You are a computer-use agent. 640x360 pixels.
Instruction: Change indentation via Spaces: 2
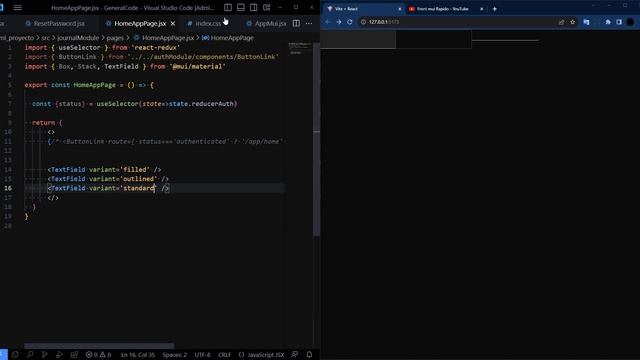pos(174,355)
